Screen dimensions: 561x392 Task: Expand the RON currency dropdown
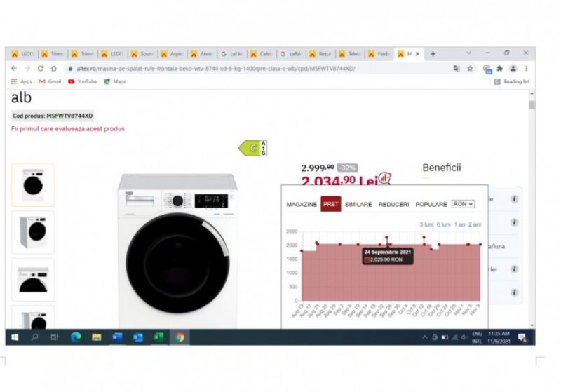463,204
